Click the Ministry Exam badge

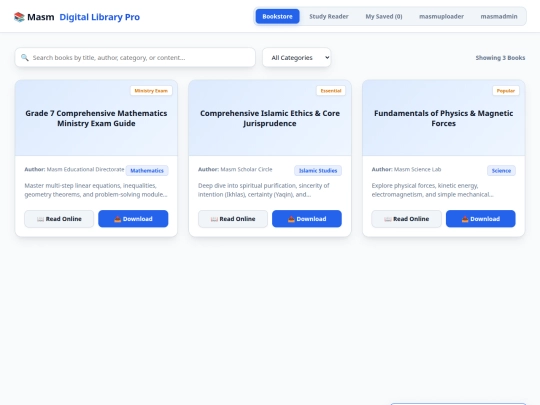coord(151,91)
